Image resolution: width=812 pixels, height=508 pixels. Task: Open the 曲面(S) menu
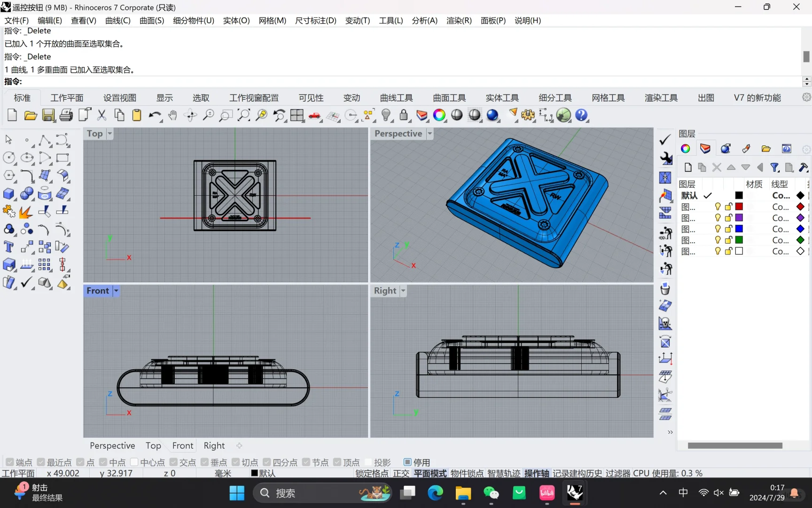[x=152, y=20]
